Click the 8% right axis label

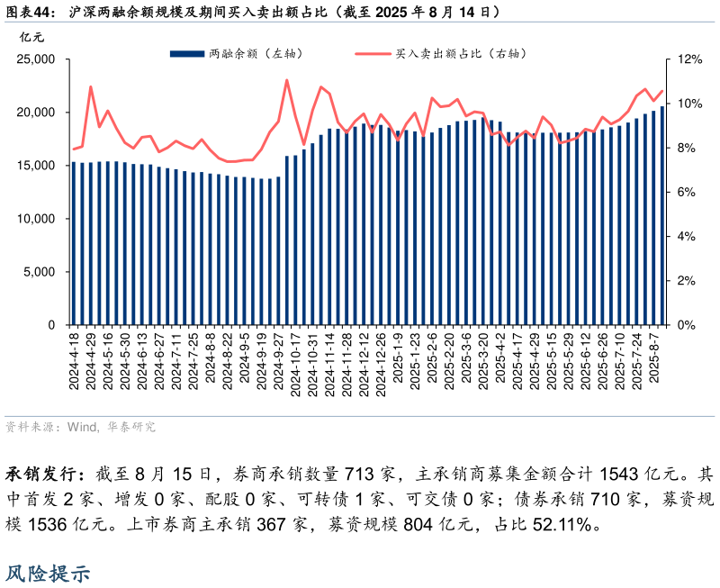point(686,148)
